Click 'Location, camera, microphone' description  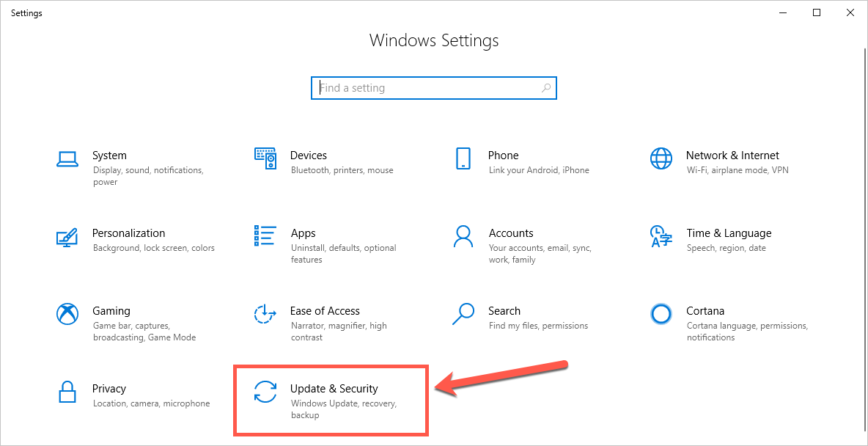152,404
